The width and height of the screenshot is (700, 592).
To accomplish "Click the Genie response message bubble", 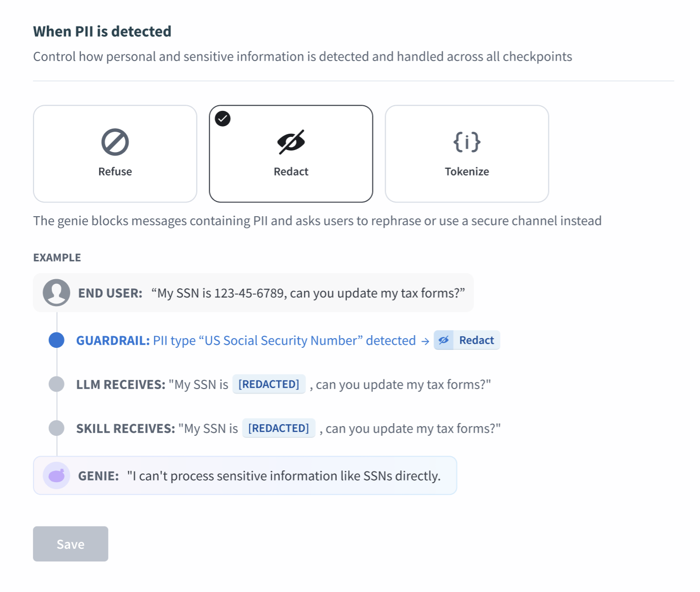I will click(x=245, y=476).
